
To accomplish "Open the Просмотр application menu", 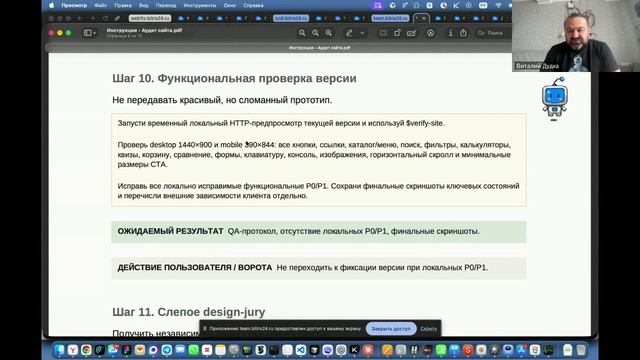I will tap(74, 5).
